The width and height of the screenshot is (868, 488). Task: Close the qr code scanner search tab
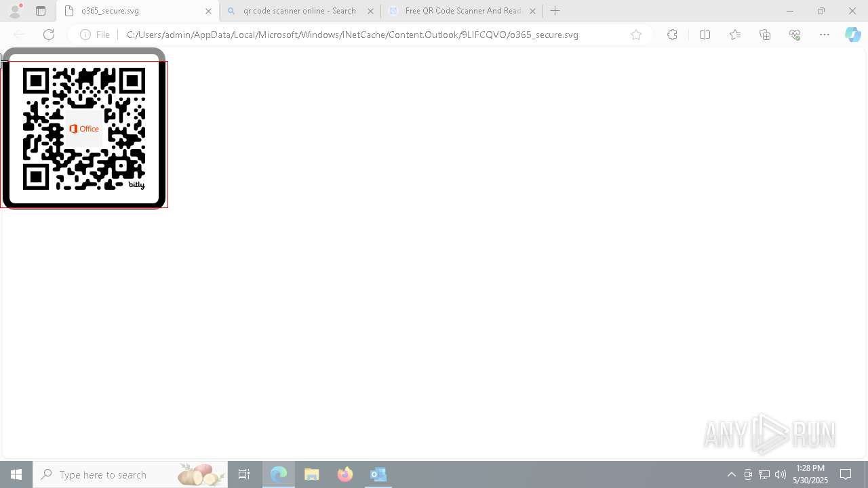pyautogui.click(x=370, y=11)
